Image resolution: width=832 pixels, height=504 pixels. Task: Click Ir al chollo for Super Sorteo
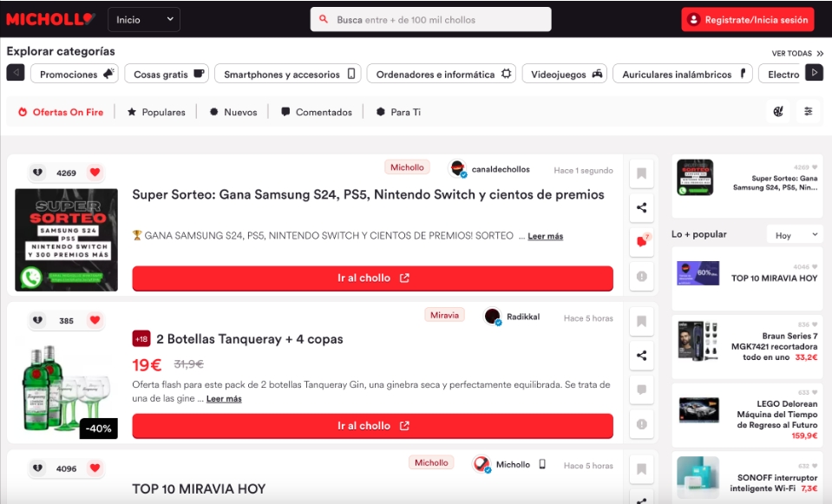pos(372,278)
